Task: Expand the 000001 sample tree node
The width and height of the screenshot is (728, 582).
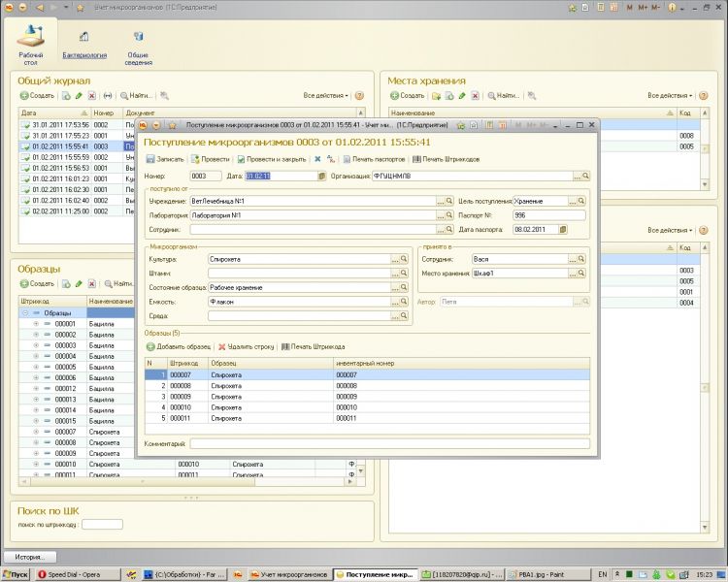Action: 36,324
